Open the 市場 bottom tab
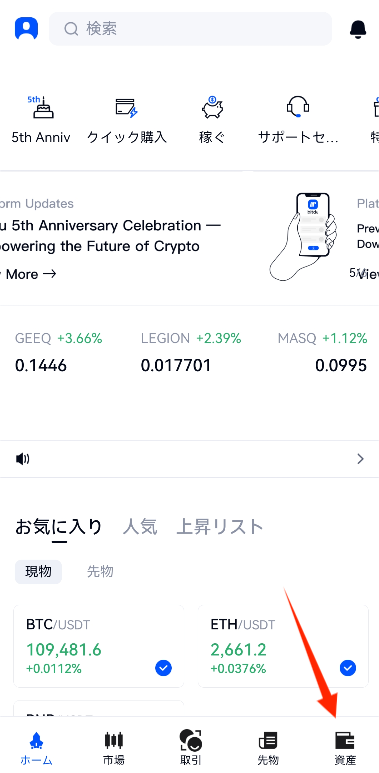 (113, 747)
